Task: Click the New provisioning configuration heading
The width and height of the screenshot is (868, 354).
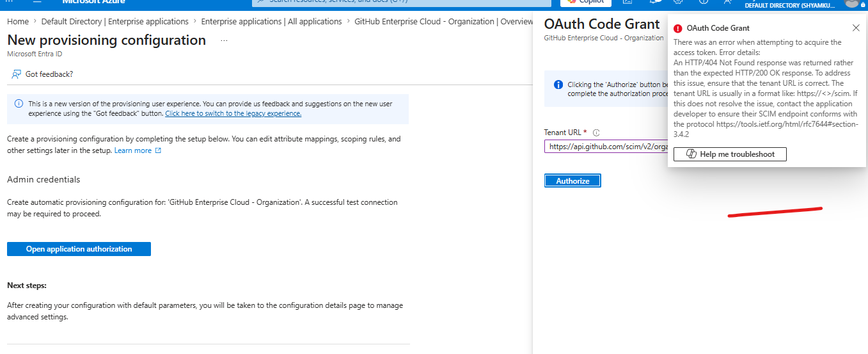Action: pos(106,40)
